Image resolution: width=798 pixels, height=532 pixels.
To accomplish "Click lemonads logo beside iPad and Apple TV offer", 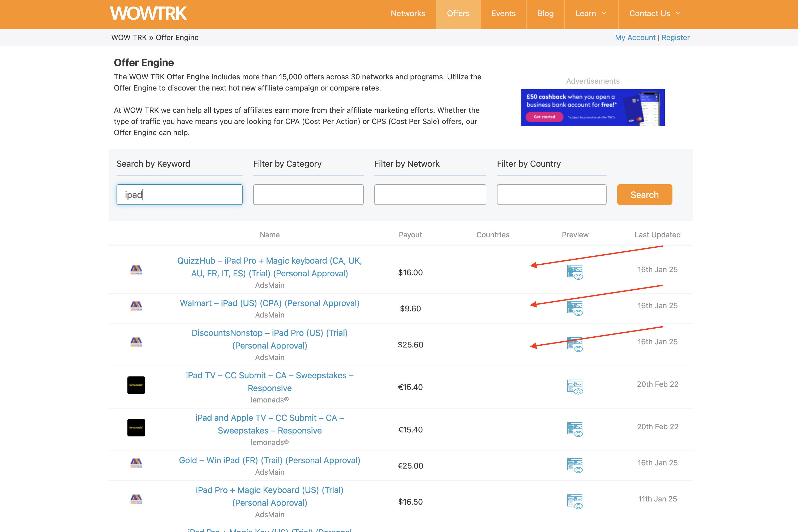I will coord(136,427).
